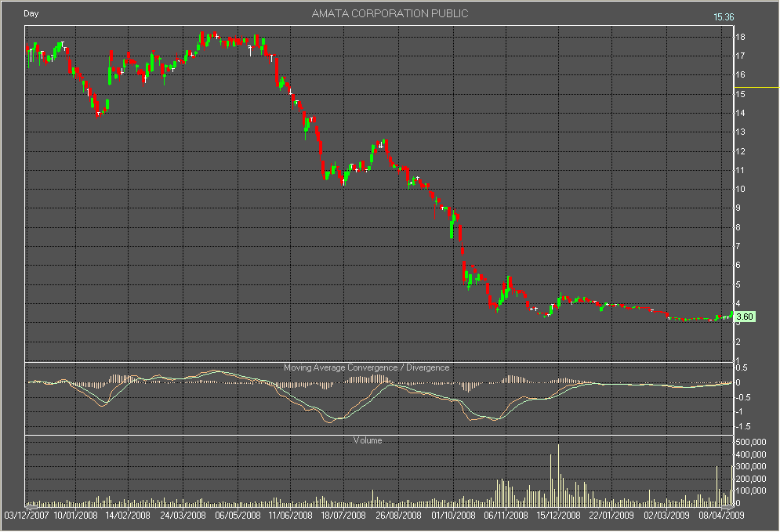Click the 10/01/2008 date label
This screenshot has width=780, height=532.
(75, 515)
